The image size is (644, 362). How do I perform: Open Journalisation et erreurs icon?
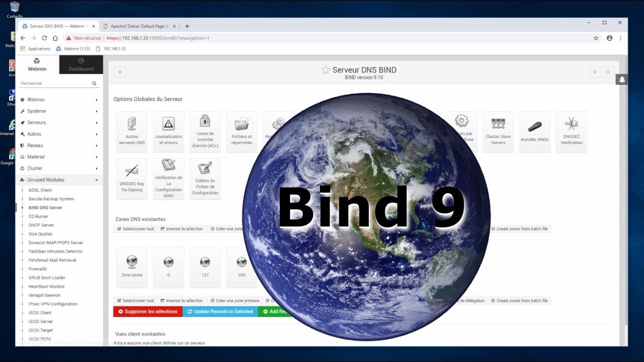pos(169,132)
